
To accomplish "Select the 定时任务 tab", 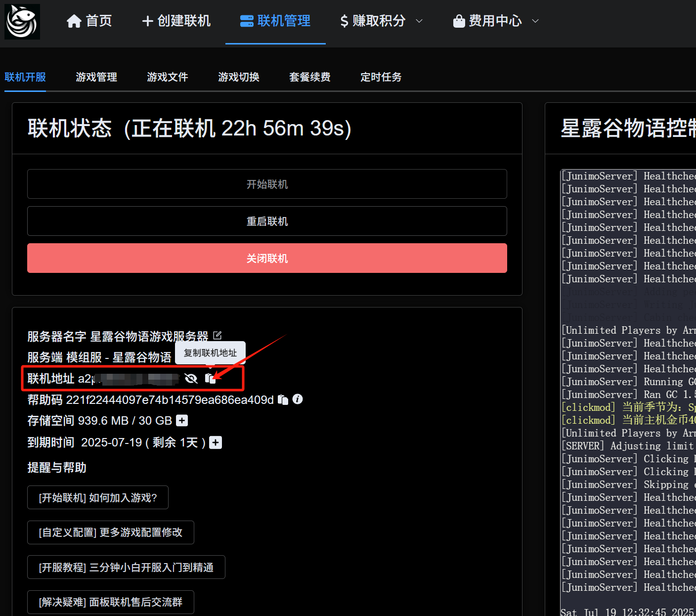I will [x=381, y=77].
